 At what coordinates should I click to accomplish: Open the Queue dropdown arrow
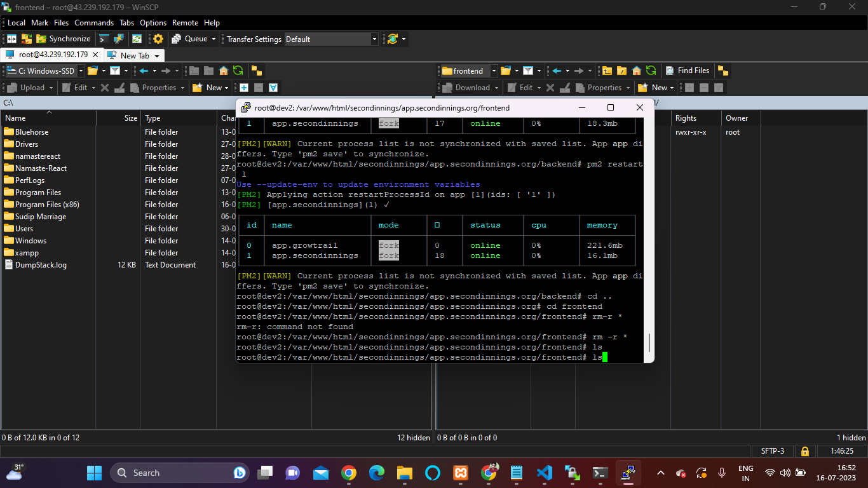(213, 39)
